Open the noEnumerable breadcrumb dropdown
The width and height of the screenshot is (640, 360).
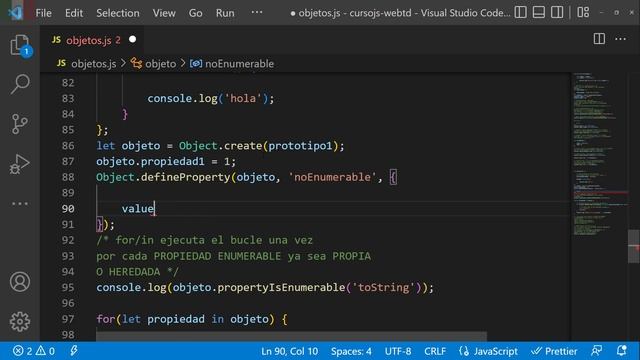pos(232,64)
